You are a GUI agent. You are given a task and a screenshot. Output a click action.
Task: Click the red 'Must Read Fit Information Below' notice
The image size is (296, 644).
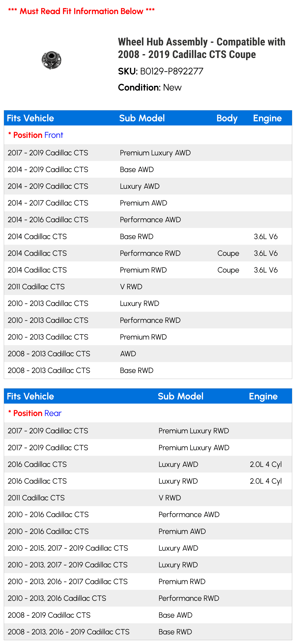[81, 11]
